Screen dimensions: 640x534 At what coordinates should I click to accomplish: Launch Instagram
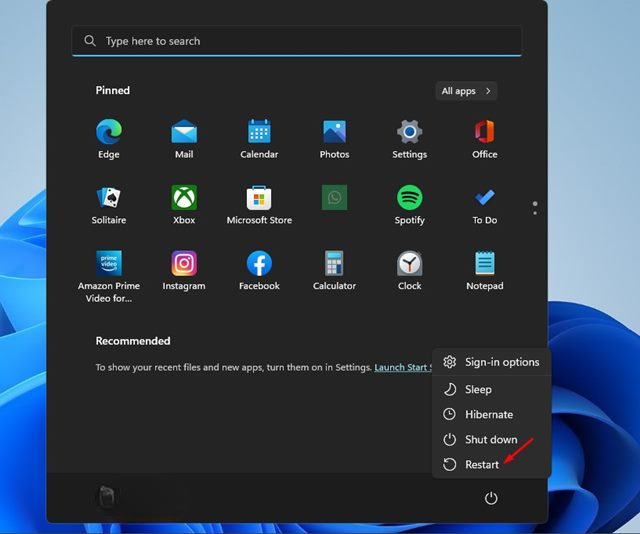pos(184,270)
